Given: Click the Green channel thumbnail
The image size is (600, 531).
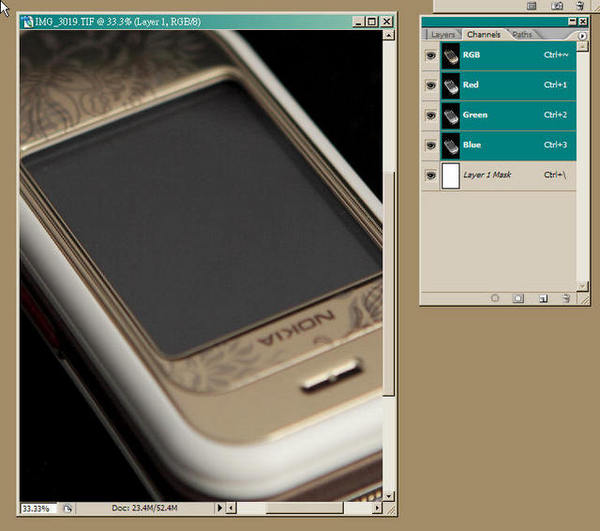Looking at the screenshot, I should (450, 115).
